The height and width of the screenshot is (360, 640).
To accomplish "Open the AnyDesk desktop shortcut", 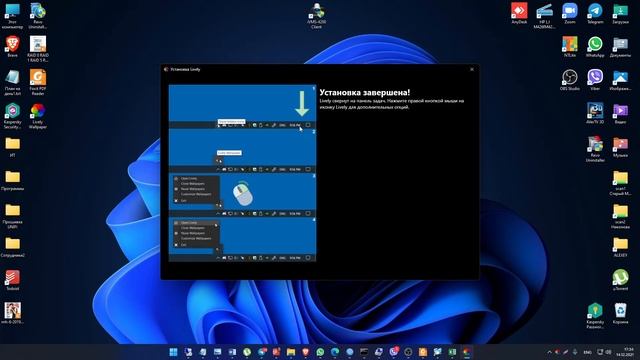I will (519, 13).
